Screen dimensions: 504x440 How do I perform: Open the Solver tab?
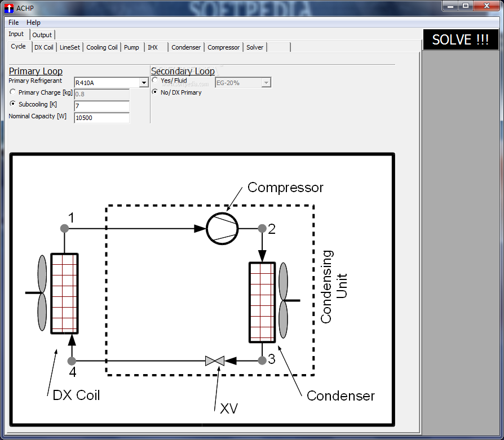255,47
